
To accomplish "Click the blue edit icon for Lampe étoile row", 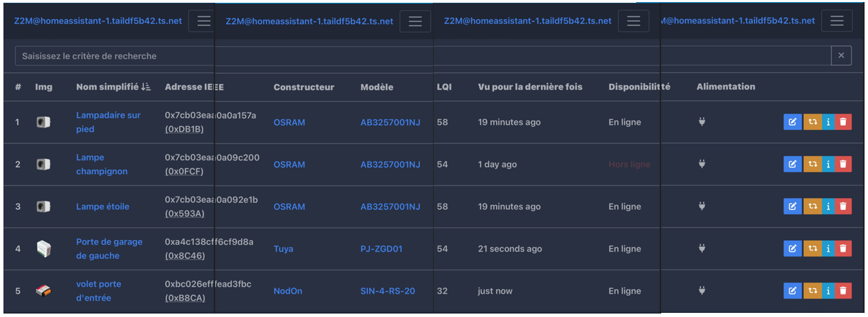I will coord(792,206).
